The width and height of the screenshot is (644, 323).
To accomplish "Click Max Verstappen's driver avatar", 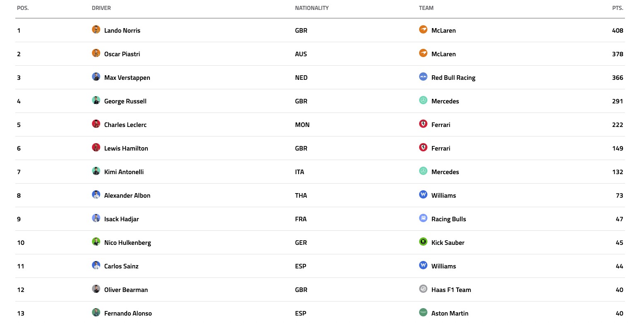I will (96, 77).
